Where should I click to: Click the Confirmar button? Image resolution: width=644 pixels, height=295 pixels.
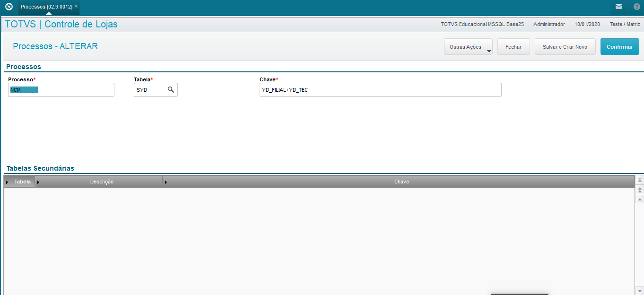click(620, 47)
